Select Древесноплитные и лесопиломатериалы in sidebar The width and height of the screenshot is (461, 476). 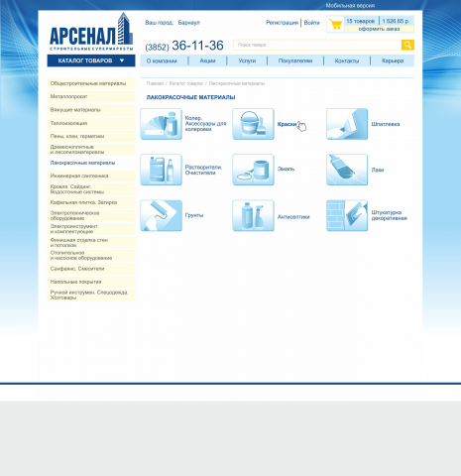pyautogui.click(x=91, y=150)
